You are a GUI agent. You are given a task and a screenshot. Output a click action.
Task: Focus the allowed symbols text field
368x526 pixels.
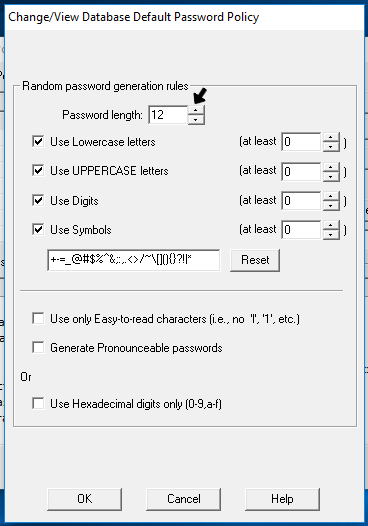click(x=134, y=260)
